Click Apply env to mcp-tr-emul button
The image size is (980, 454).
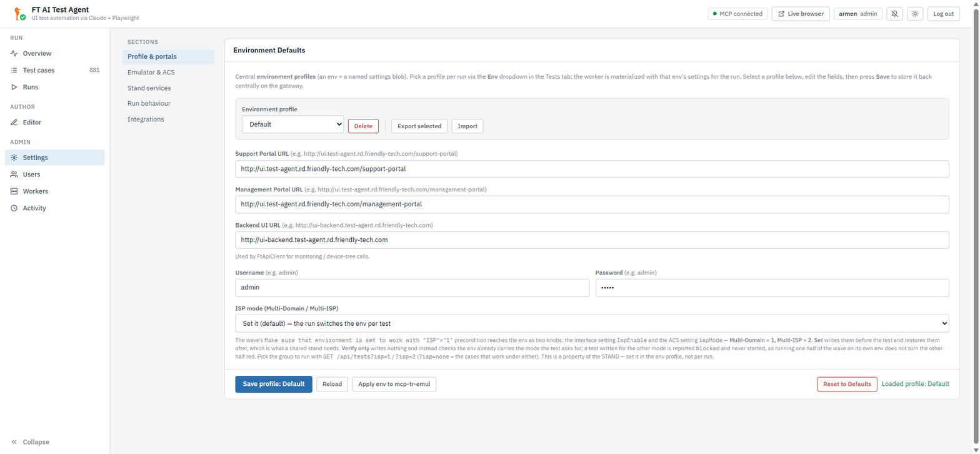point(394,384)
